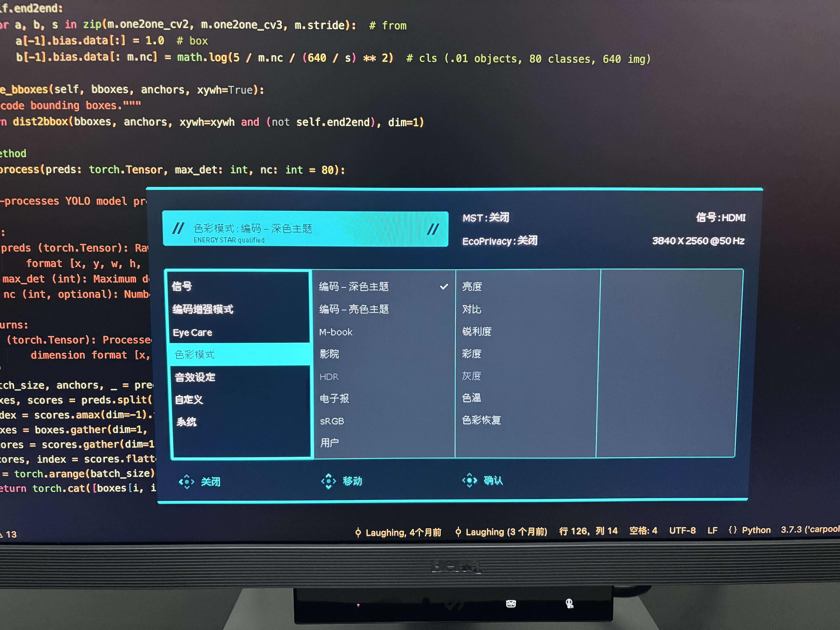Click the joystick icon next to 关闭
Image resolution: width=840 pixels, height=630 pixels.
tap(186, 482)
